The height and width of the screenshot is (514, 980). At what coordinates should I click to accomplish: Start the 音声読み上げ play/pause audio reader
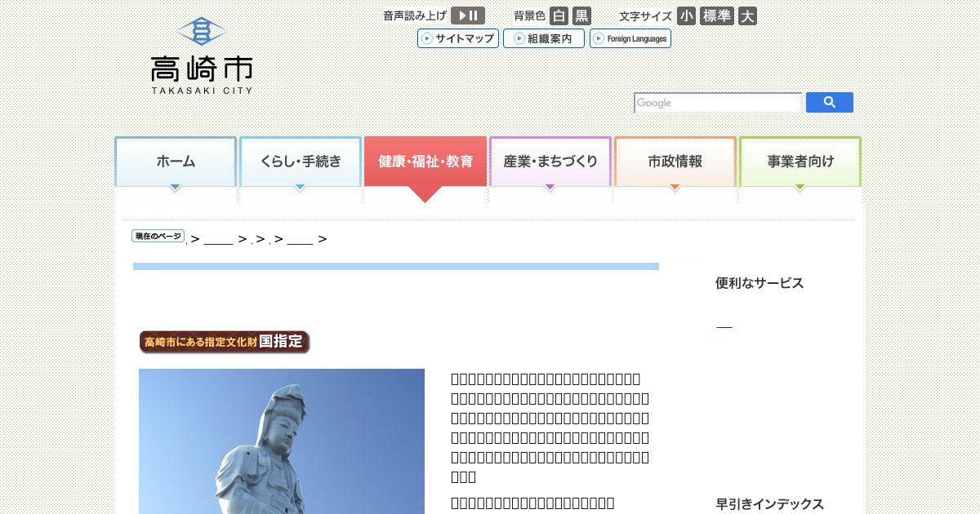click(468, 16)
